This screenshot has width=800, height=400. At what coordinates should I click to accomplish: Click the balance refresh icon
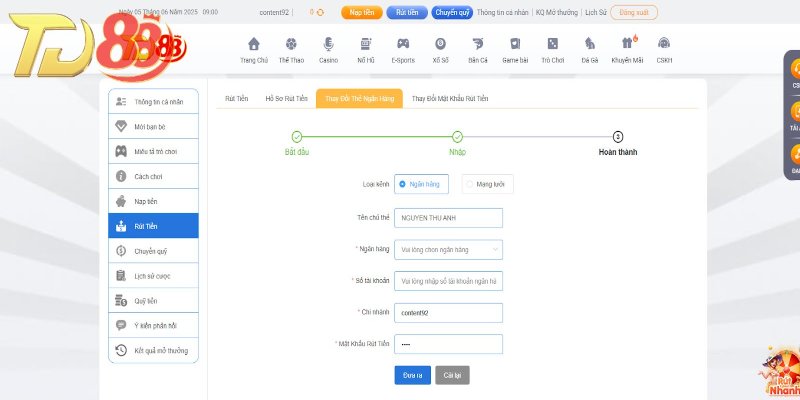320,12
